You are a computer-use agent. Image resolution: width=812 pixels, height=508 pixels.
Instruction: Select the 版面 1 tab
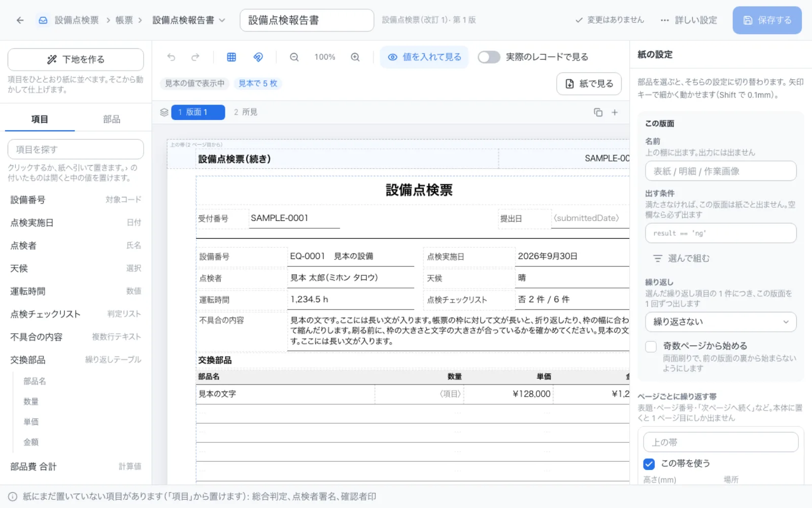coord(198,112)
